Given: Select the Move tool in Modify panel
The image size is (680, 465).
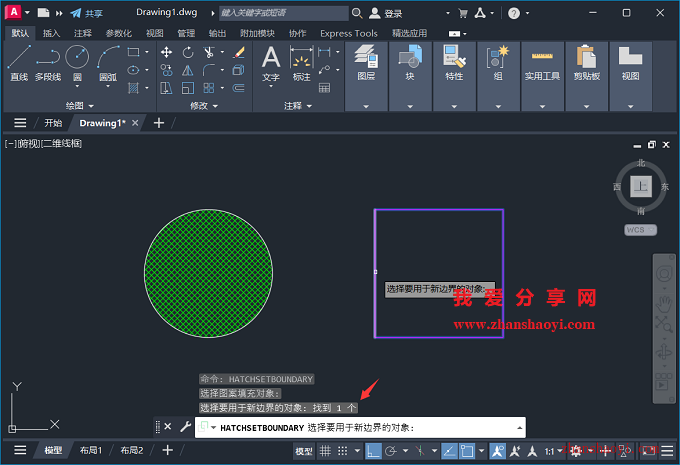Looking at the screenshot, I should point(166,52).
